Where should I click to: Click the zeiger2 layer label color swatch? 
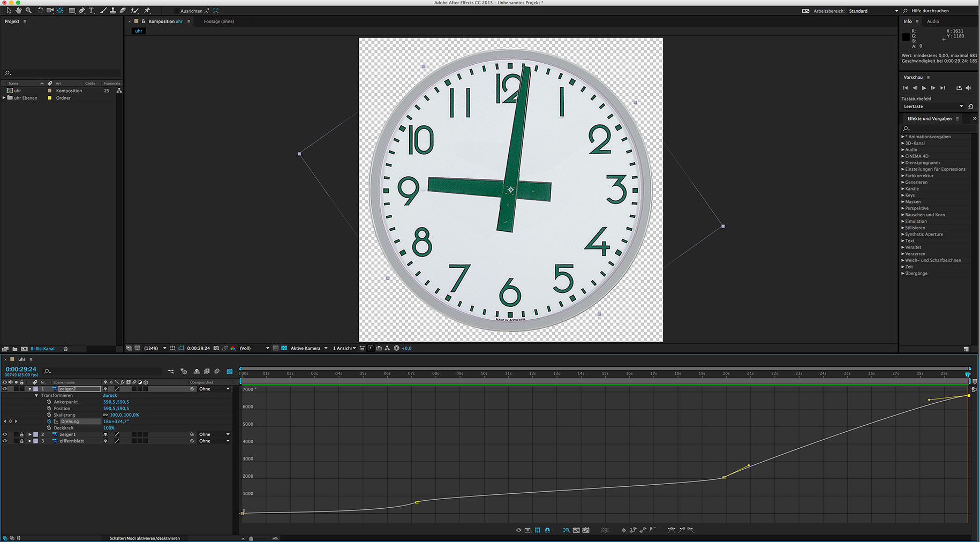[x=35, y=389]
